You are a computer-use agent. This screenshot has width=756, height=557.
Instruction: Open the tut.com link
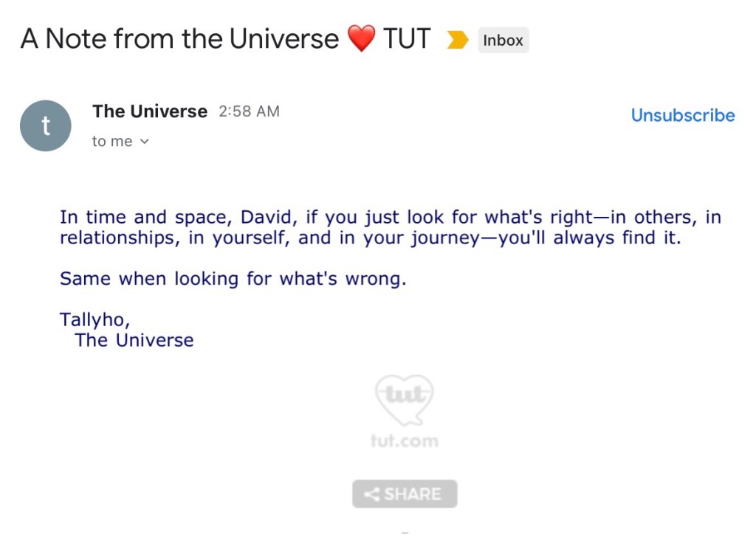[404, 441]
